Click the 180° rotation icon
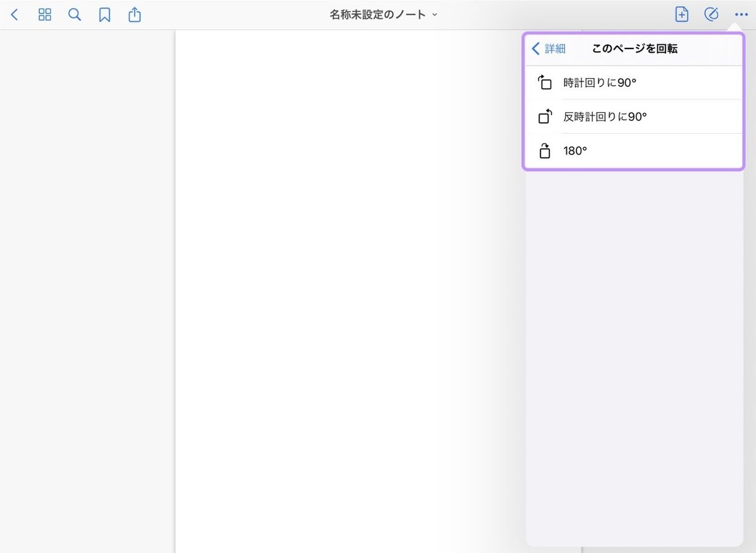This screenshot has width=756, height=553. point(544,150)
